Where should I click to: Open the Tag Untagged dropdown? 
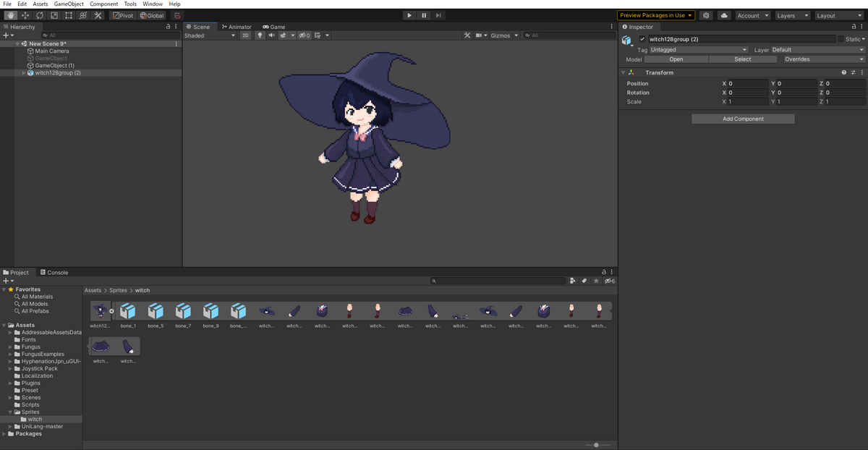click(699, 50)
